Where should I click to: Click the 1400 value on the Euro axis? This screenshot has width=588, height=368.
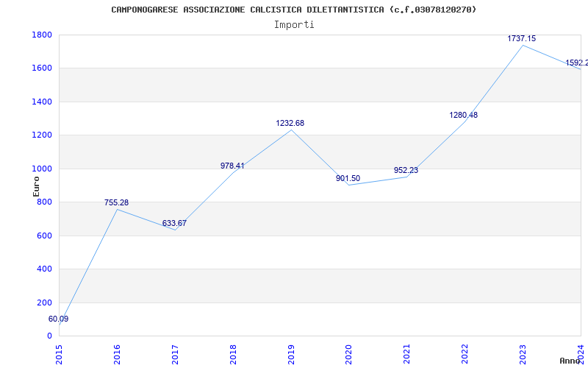click(x=42, y=102)
